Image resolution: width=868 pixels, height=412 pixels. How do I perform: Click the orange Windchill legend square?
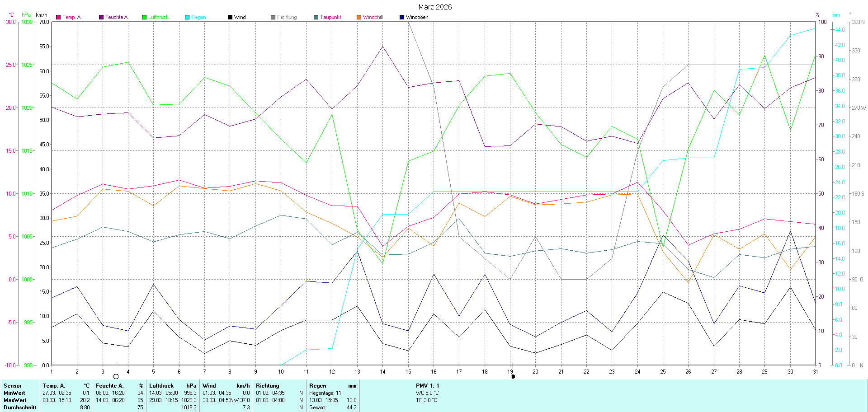click(x=359, y=17)
